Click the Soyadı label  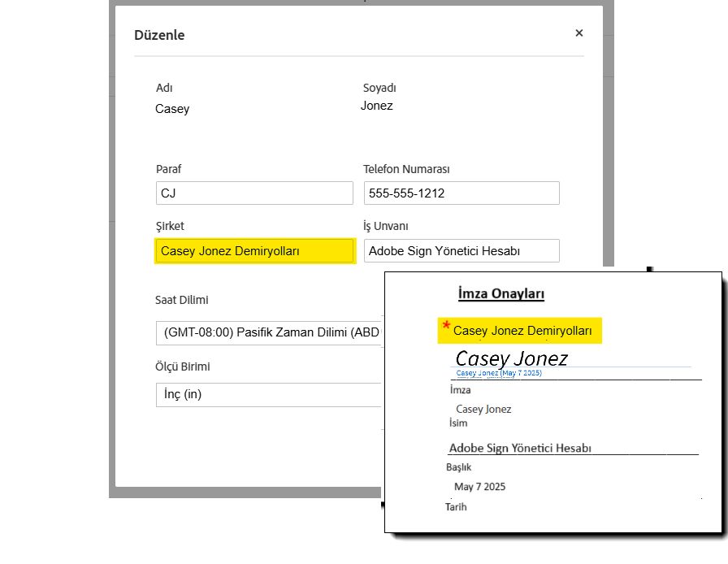[379, 88]
